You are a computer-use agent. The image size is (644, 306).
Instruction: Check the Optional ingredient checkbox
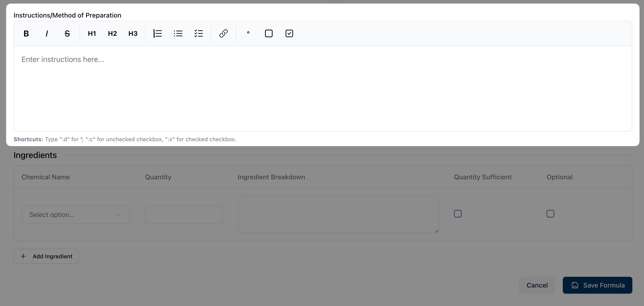(550, 214)
